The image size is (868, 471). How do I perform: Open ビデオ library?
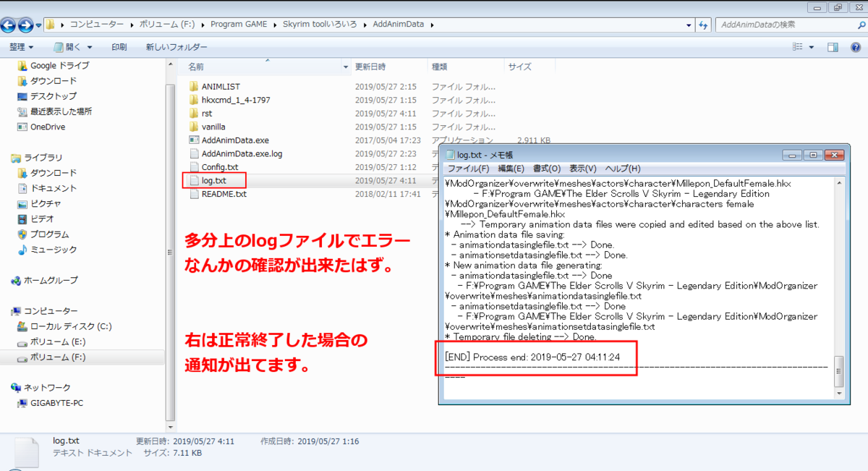tap(36, 218)
